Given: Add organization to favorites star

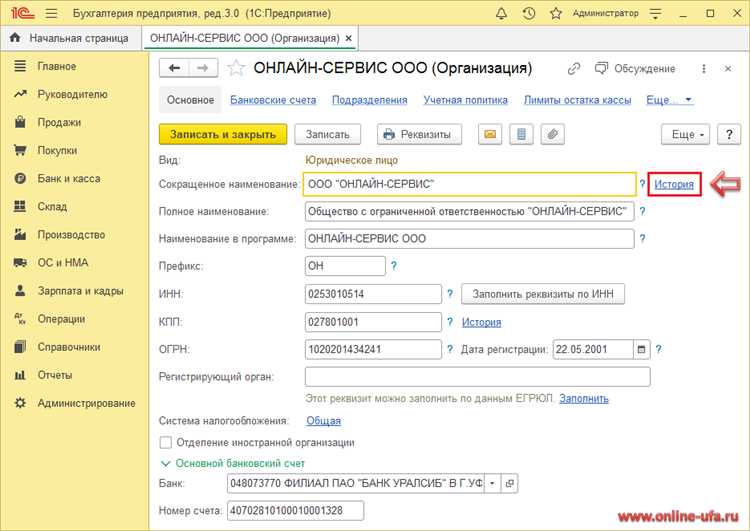Looking at the screenshot, I should 236,68.
